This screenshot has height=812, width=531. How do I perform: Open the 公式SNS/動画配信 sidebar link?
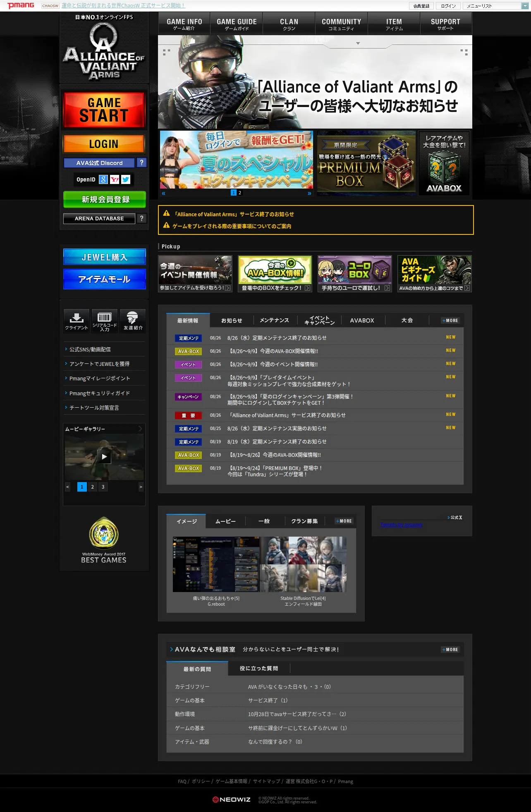coord(90,349)
